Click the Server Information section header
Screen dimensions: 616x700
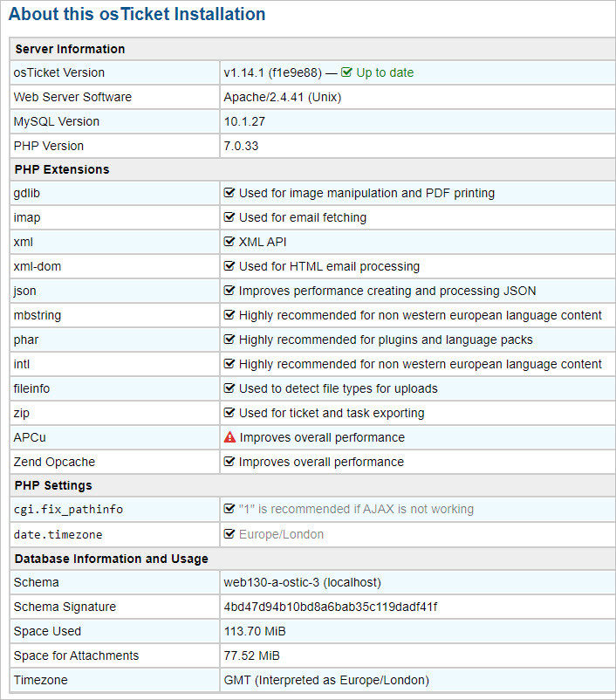click(70, 49)
